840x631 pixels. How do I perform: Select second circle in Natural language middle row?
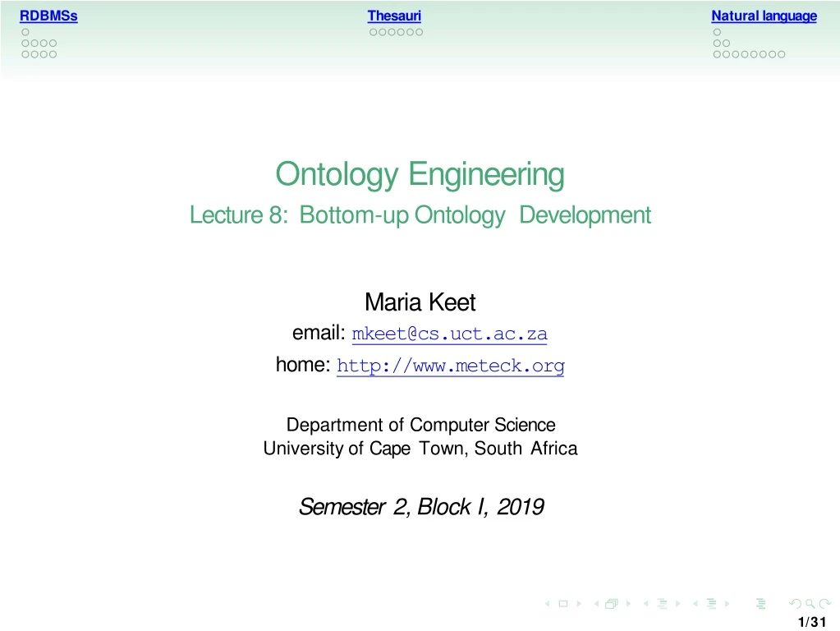click(726, 44)
